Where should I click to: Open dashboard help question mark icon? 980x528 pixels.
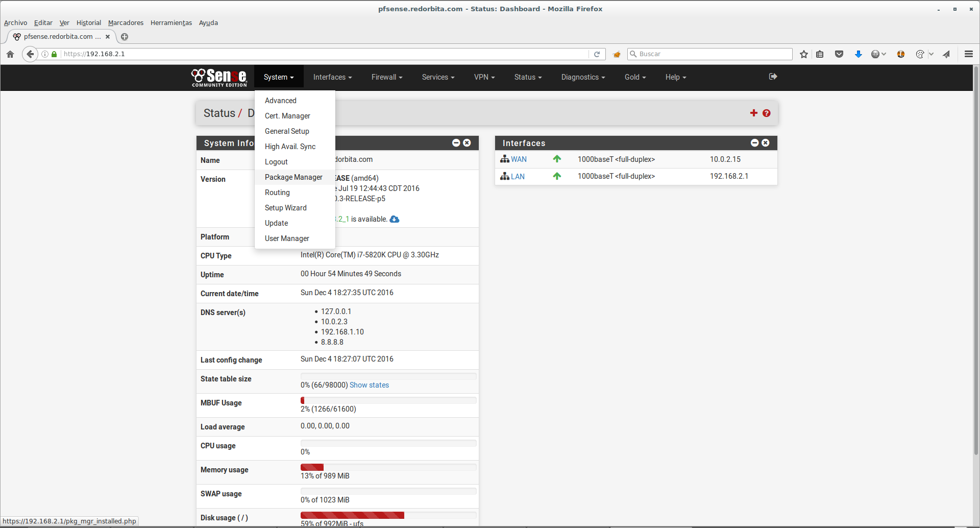coord(766,113)
